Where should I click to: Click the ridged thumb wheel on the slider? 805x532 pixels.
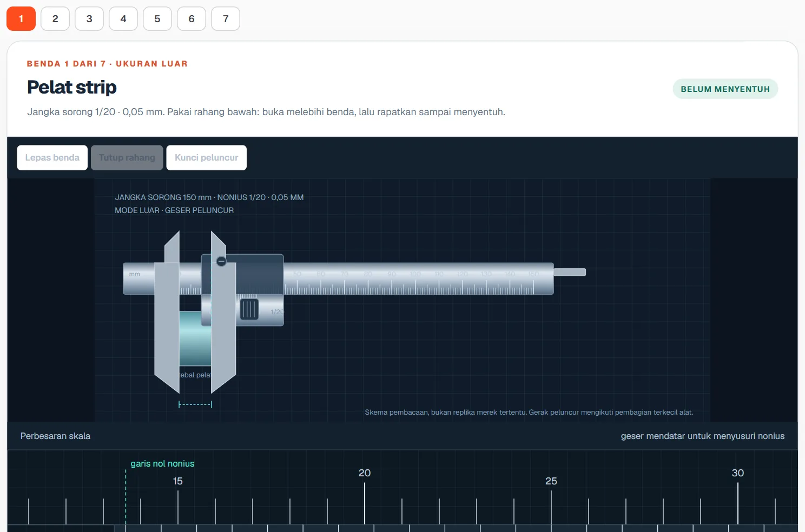[x=249, y=309]
